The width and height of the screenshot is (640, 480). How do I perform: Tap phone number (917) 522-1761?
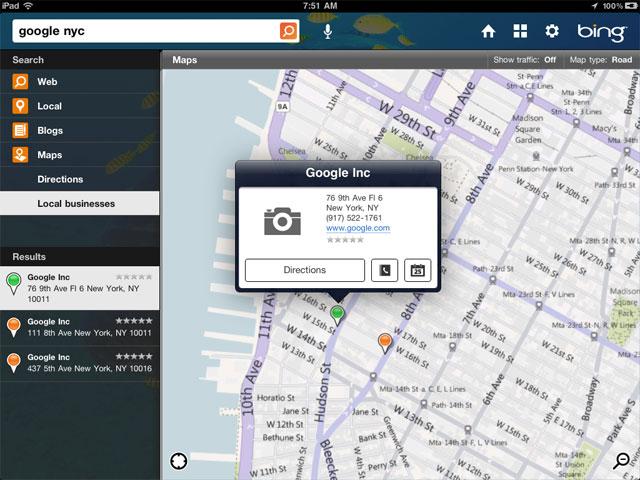coord(354,218)
